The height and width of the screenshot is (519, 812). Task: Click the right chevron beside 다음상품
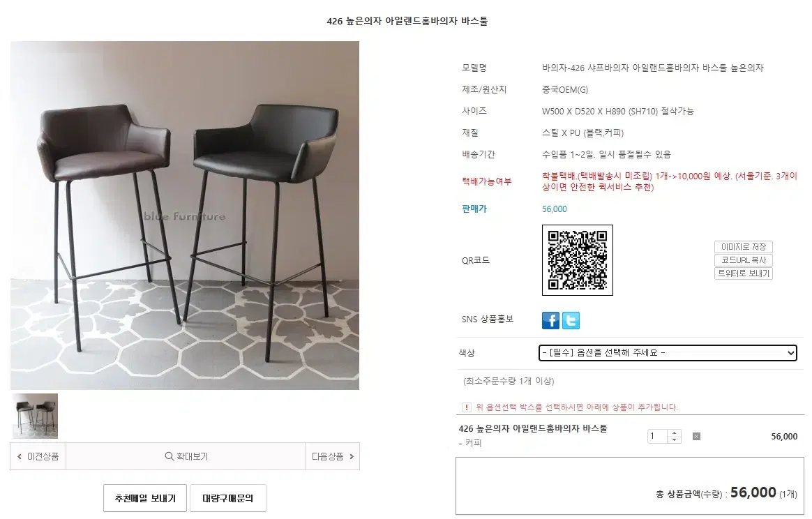point(352,456)
